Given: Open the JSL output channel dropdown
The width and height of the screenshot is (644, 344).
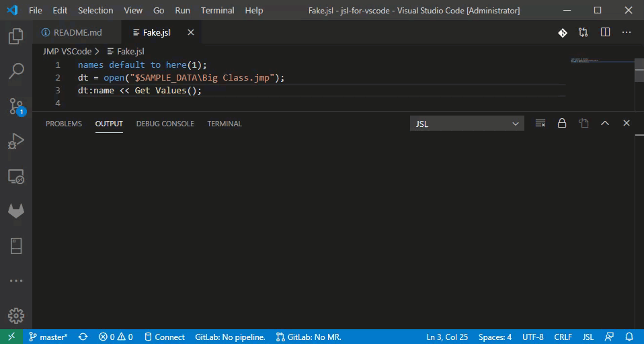Looking at the screenshot, I should tap(467, 124).
